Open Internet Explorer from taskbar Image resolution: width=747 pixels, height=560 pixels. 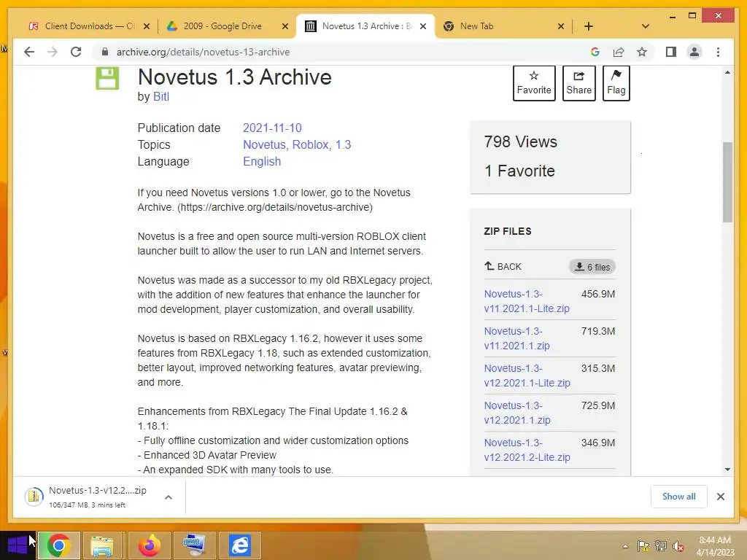pyautogui.click(x=239, y=545)
